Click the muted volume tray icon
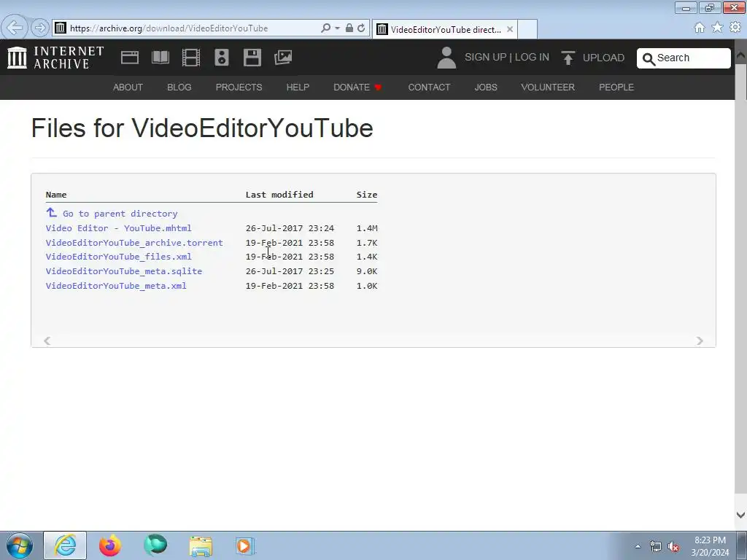The image size is (747, 560). pos(673,546)
